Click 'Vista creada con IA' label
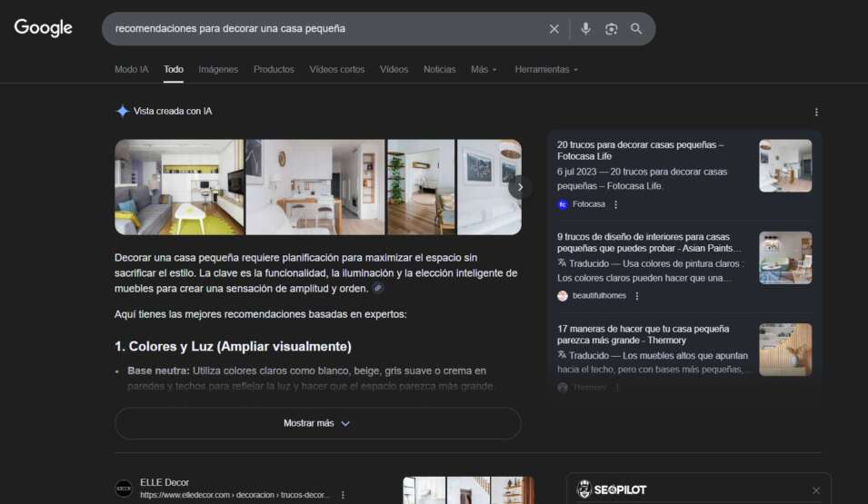Screen dimensions: 868x504 (x=173, y=111)
